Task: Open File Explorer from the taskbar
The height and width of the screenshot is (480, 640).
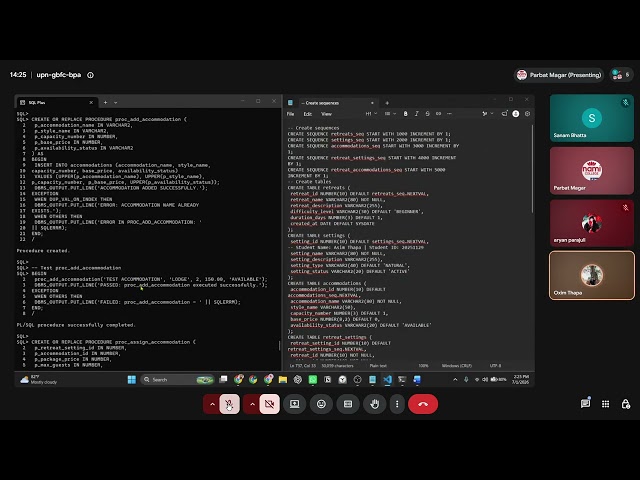Action: [x=282, y=380]
